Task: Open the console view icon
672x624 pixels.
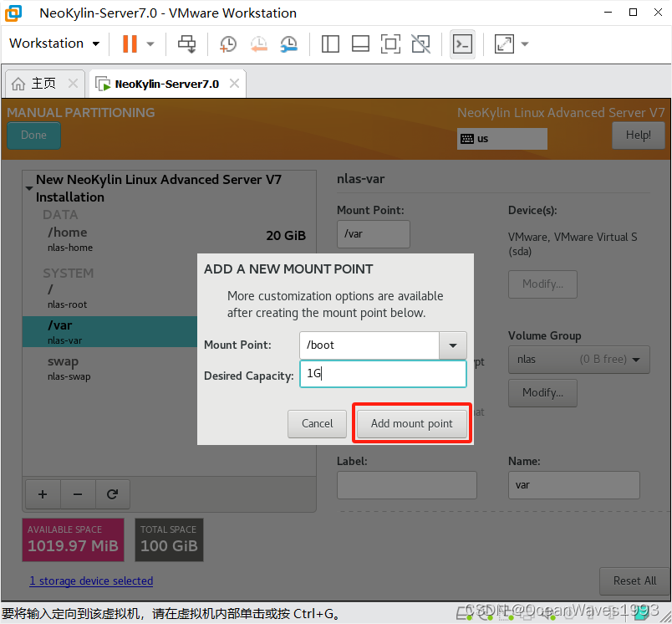Action: [462, 43]
